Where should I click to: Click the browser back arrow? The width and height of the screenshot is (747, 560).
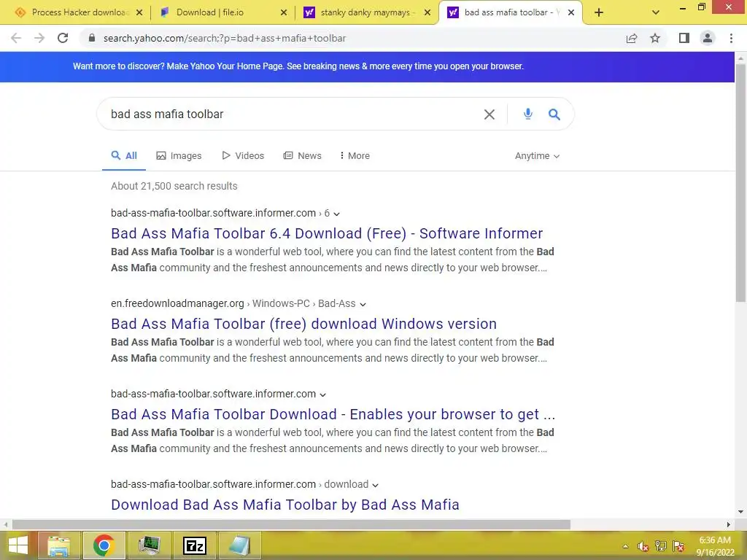16,38
